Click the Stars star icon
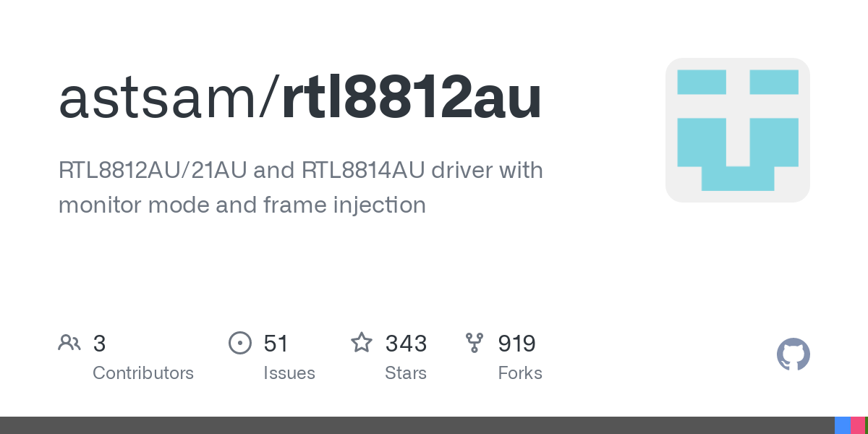The image size is (868, 434). [362, 342]
